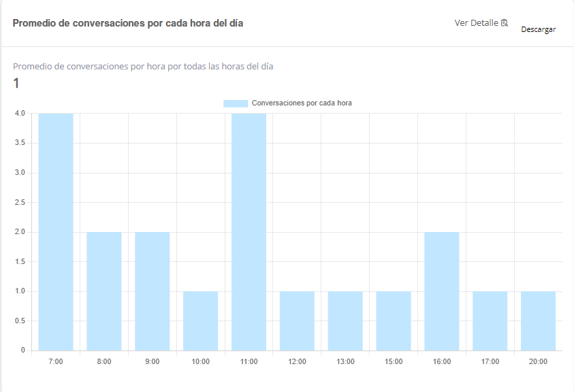Click the 9:00 bar

click(x=153, y=291)
